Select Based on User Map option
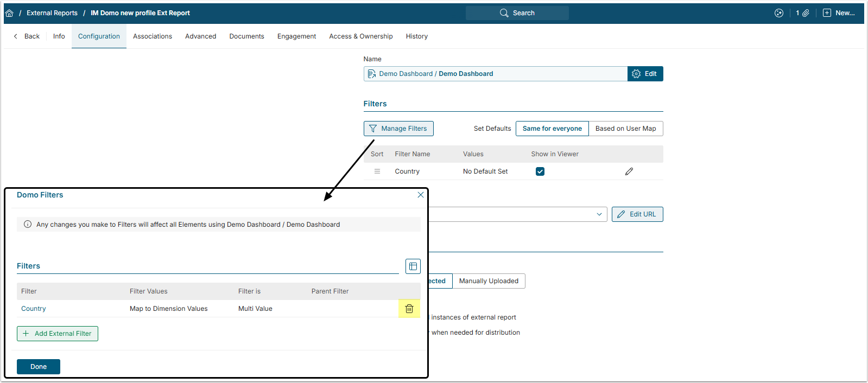This screenshot has height=383, width=868. point(626,129)
